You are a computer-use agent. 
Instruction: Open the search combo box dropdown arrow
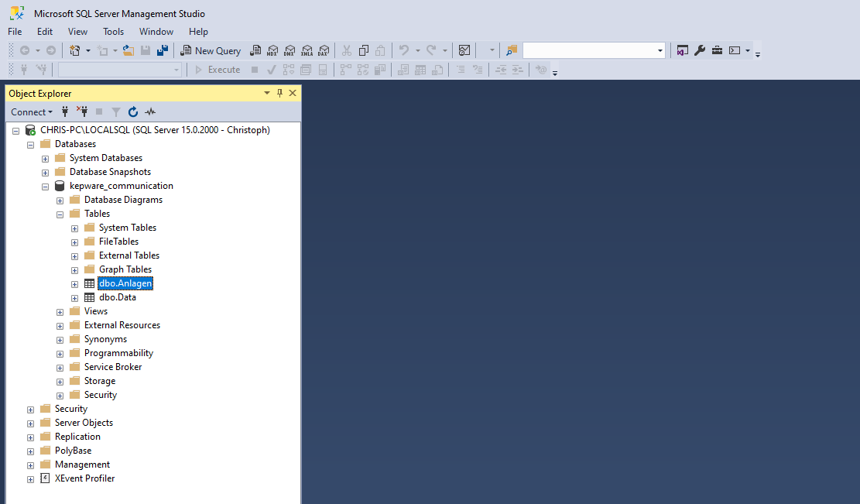(x=660, y=50)
